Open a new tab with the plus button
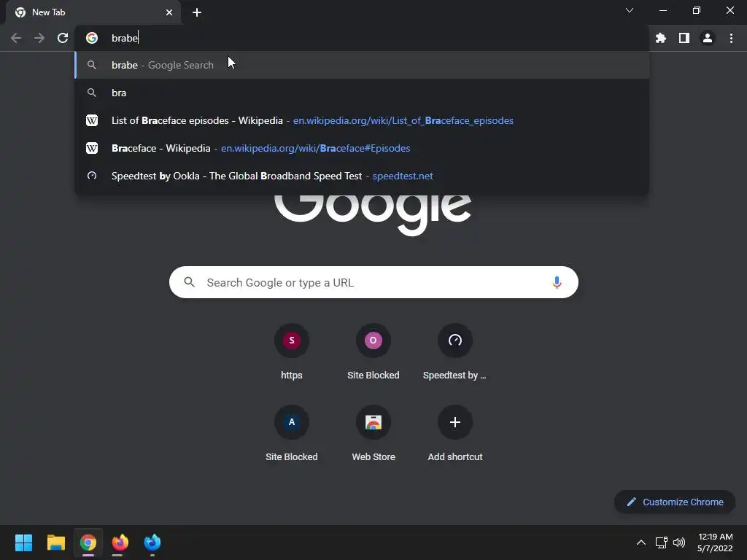This screenshot has width=747, height=560. 197,12
